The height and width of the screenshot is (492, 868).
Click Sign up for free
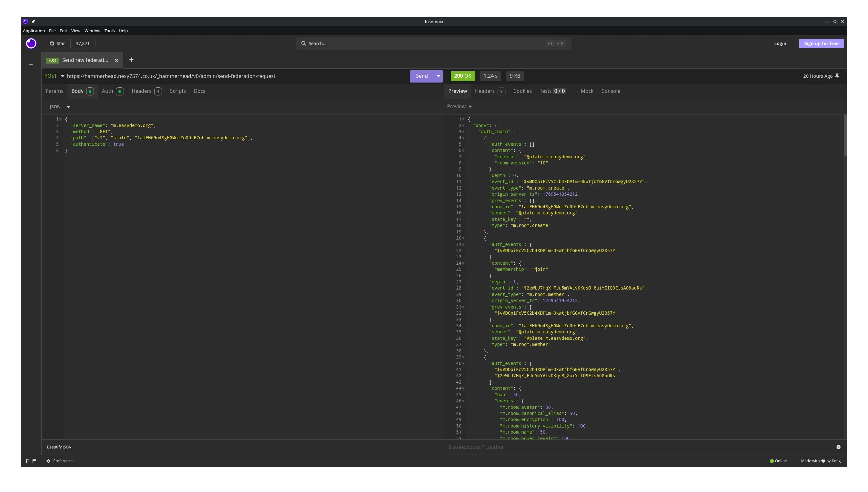pos(821,43)
